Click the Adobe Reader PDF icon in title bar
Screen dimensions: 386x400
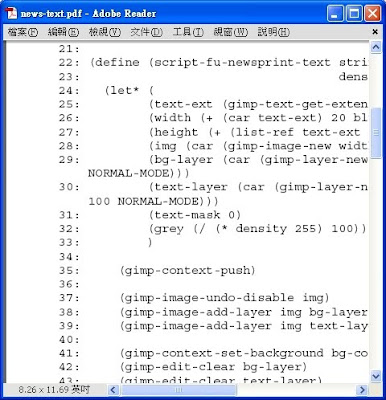[x=11, y=14]
